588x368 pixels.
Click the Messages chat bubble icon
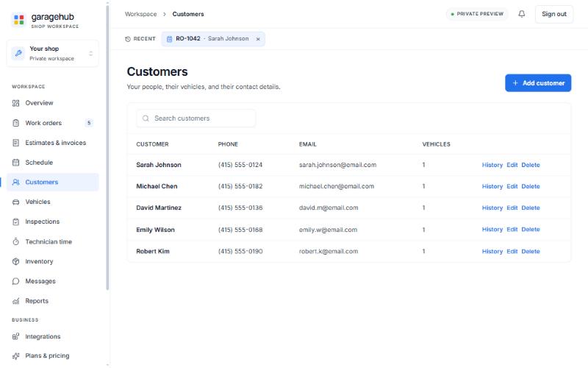15,281
